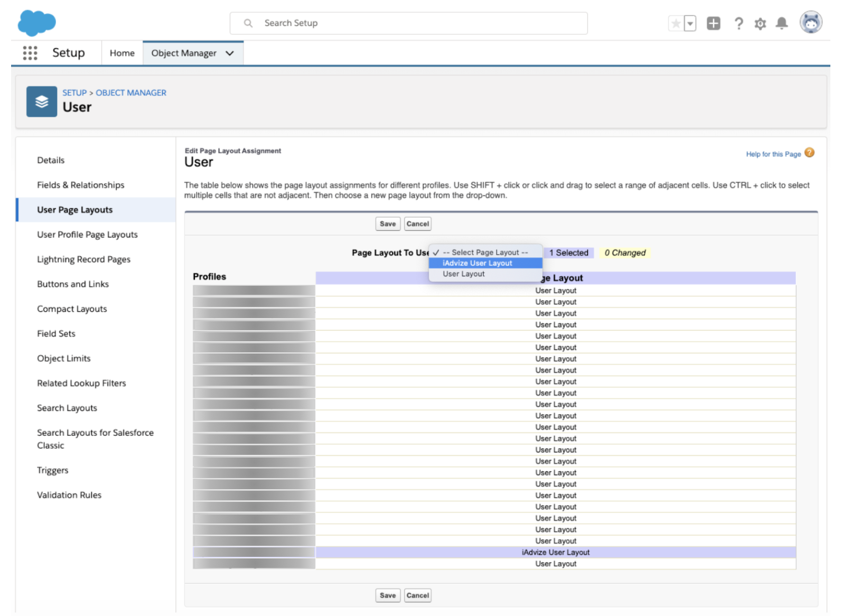Open the Object Manager tab
Screen dimensions: 842x616
click(184, 53)
